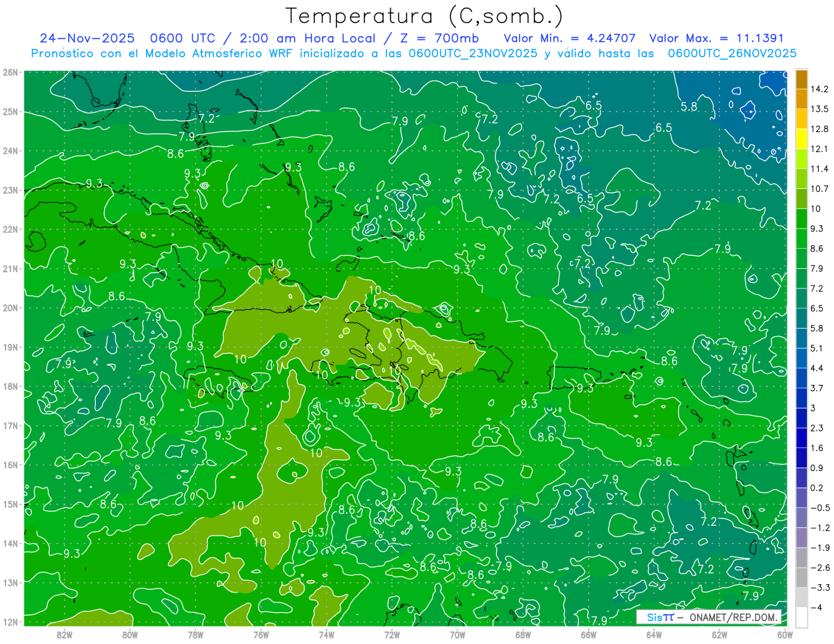This screenshot has height=644, width=834.
Task: Click the 14.2 value on the colorbar
Action: pyautogui.click(x=819, y=89)
